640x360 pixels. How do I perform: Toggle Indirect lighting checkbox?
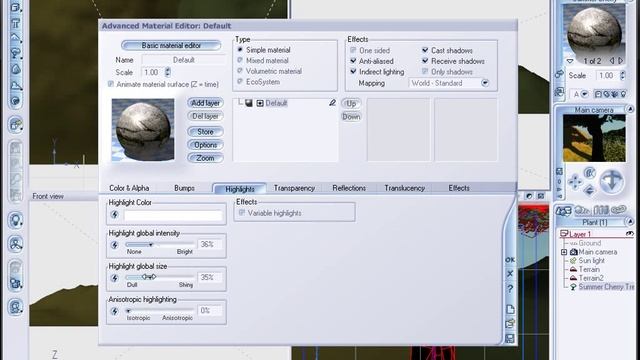point(353,71)
